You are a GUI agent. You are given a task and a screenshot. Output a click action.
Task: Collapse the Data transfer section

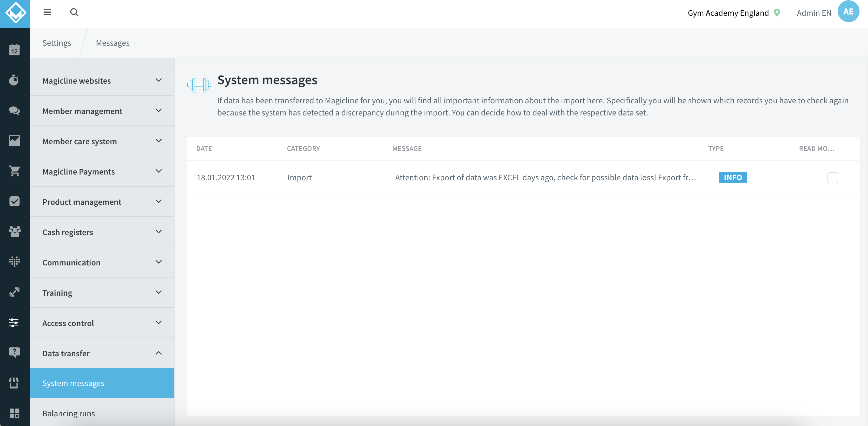pyautogui.click(x=102, y=353)
